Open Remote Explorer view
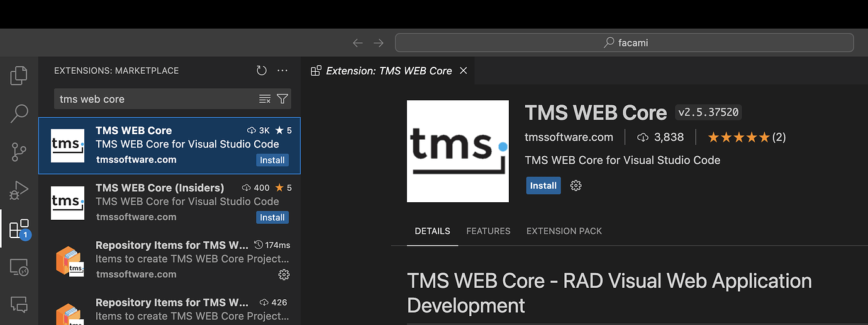Viewport: 868px width, 325px height. click(19, 267)
